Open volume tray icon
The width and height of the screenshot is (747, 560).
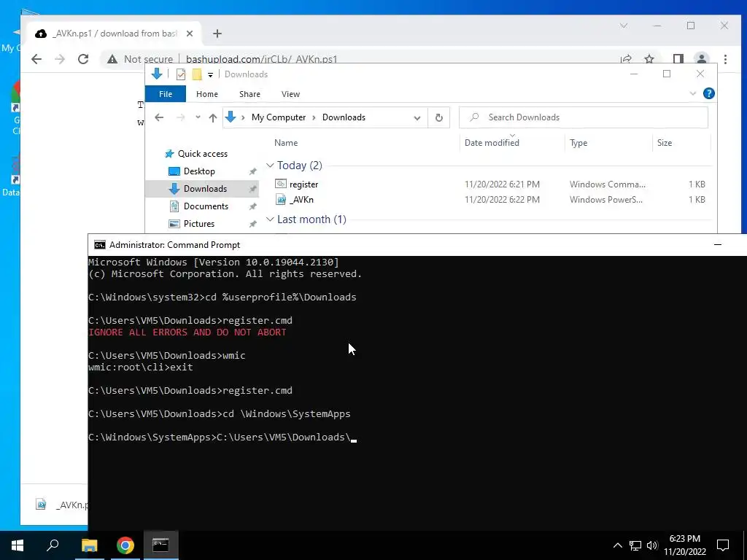(x=652, y=545)
